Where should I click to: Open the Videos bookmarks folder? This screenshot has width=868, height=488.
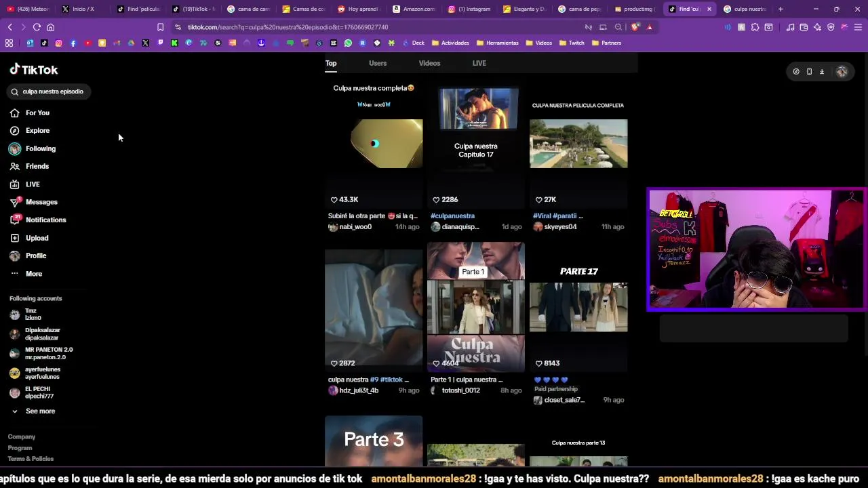tap(538, 43)
